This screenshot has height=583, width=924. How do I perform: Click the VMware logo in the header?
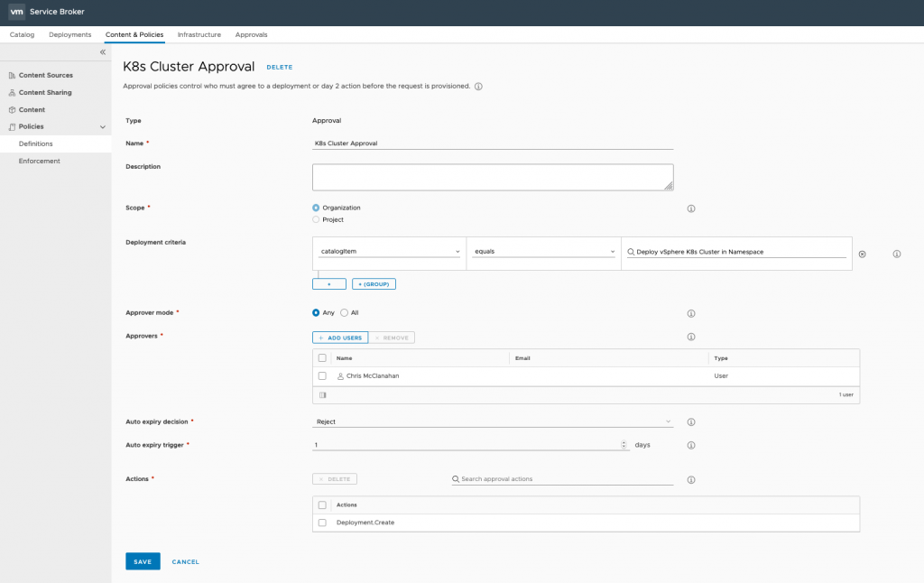[x=16, y=12]
